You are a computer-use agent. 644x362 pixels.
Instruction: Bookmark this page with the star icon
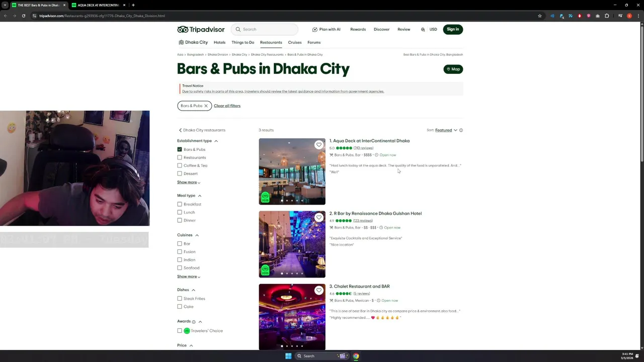pyautogui.click(x=540, y=16)
